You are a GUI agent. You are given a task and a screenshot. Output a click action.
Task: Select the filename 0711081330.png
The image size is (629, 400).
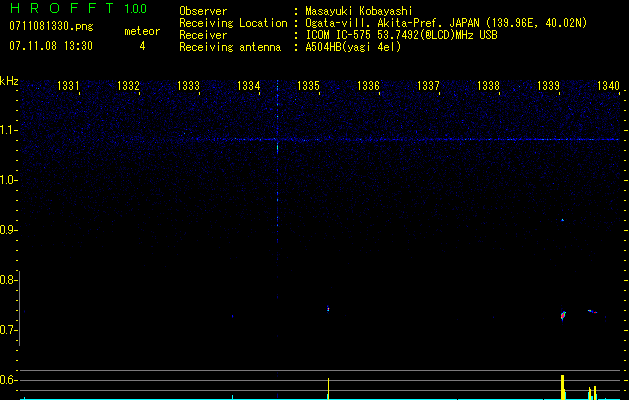click(x=51, y=26)
